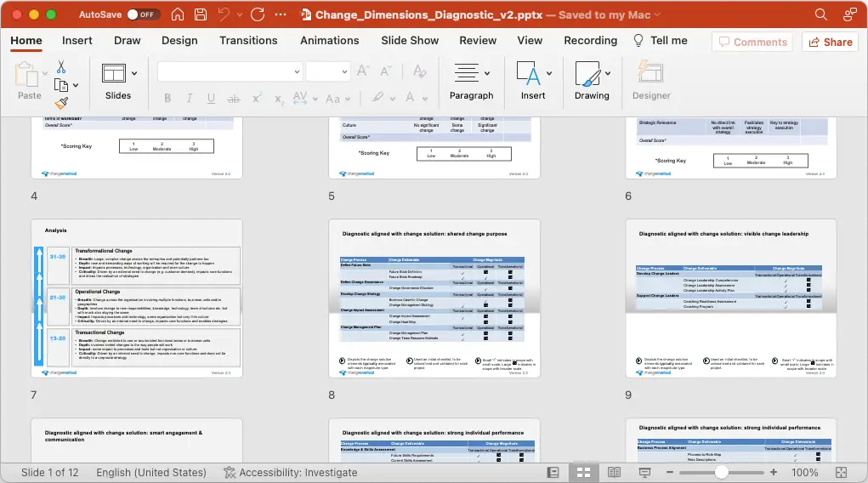
Task: Expand the Paste options arrow
Action: 45,73
